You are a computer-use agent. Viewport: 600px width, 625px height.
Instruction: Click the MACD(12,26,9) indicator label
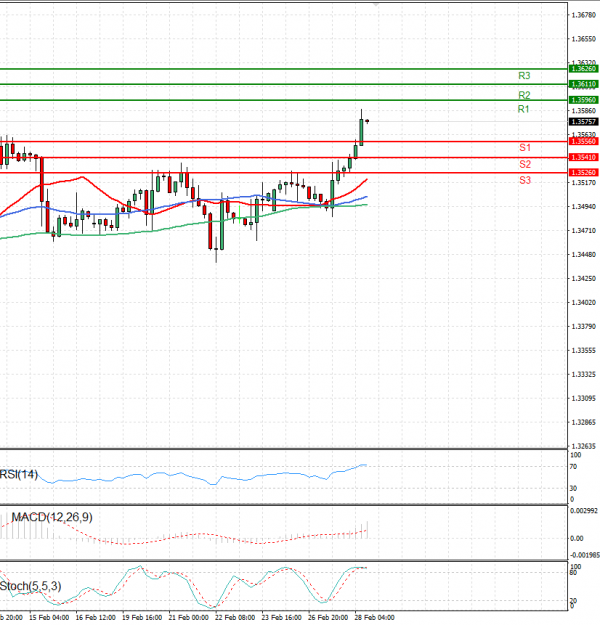(x=52, y=517)
